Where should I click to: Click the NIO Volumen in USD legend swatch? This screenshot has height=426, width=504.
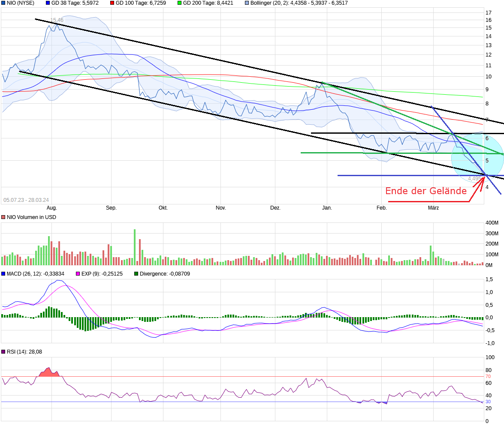(x=3, y=217)
